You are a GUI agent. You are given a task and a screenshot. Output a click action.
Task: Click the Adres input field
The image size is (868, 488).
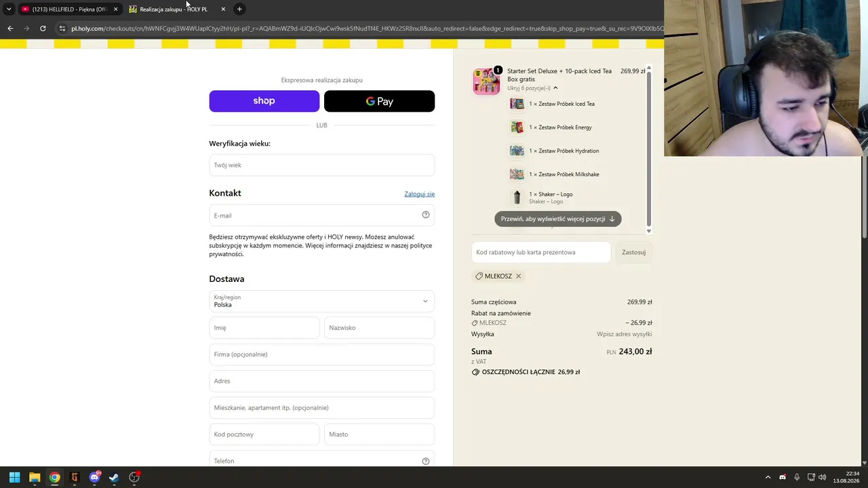321,381
